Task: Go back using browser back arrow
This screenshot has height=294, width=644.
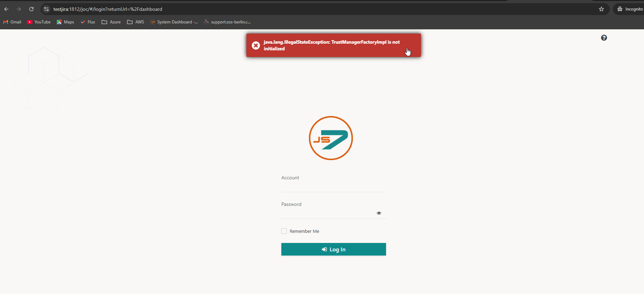Action: click(6, 9)
